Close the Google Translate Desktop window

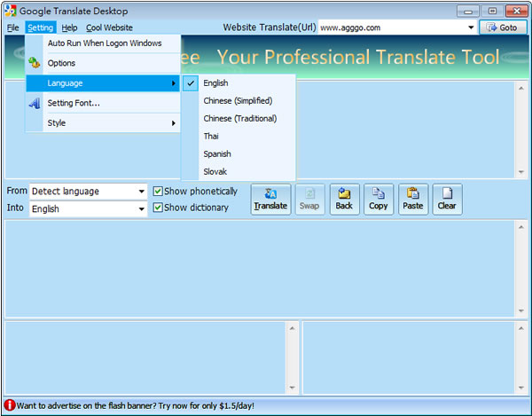[516, 12]
